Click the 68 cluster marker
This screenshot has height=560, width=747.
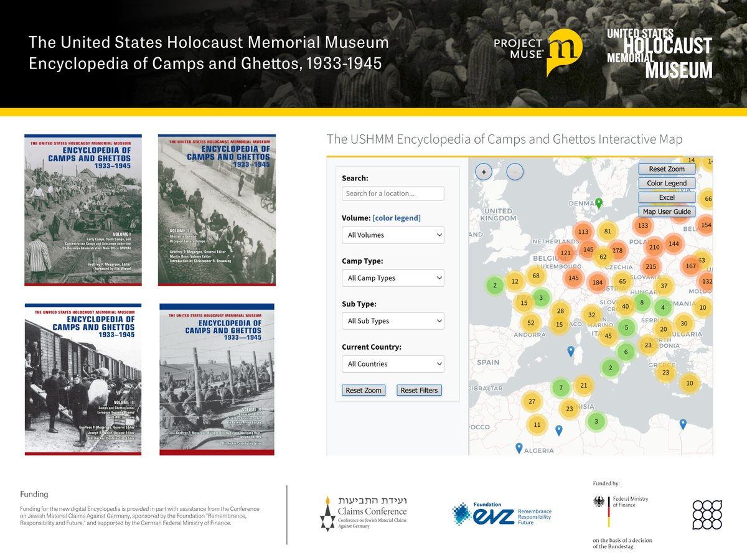point(535,276)
